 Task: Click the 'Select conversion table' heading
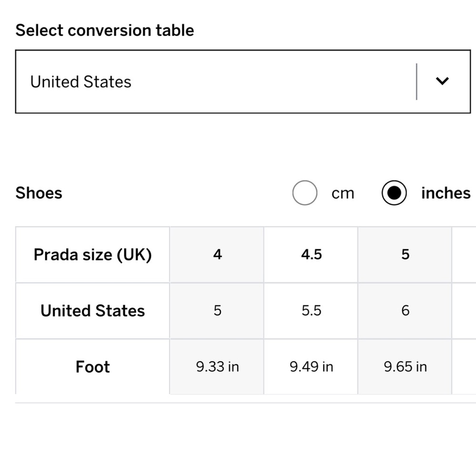(105, 30)
